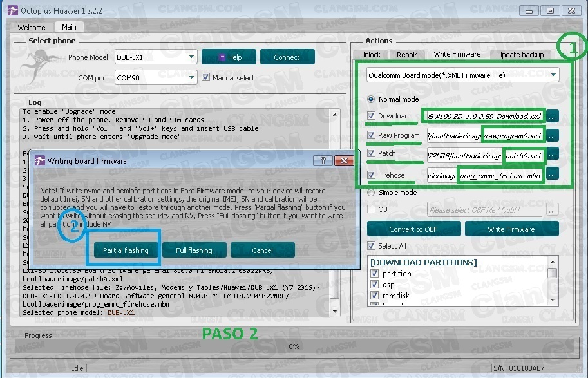
Task: Click the S/N: 010108AB7F status text
Action: pos(521,368)
